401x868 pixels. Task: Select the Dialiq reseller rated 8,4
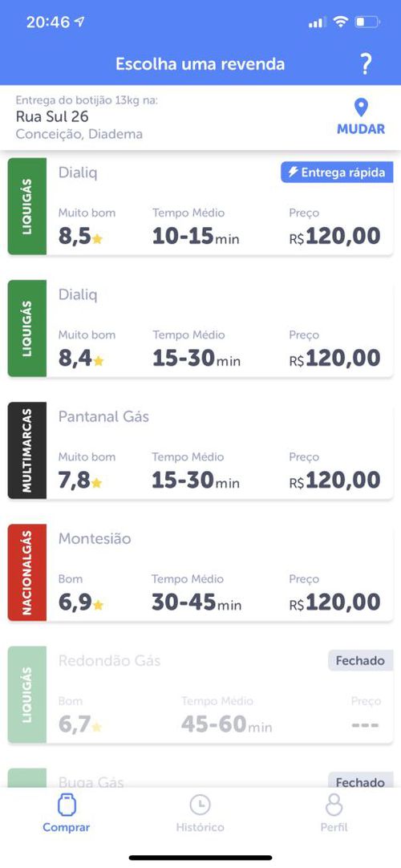point(200,328)
